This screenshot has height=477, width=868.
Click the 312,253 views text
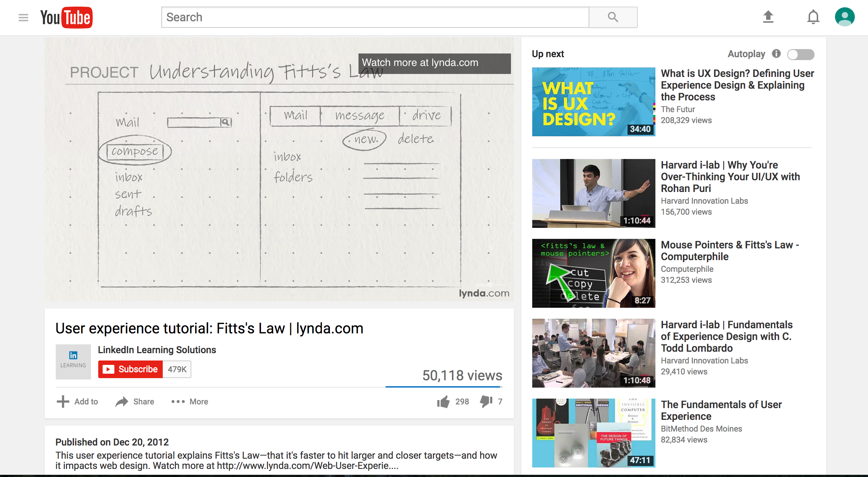click(686, 280)
